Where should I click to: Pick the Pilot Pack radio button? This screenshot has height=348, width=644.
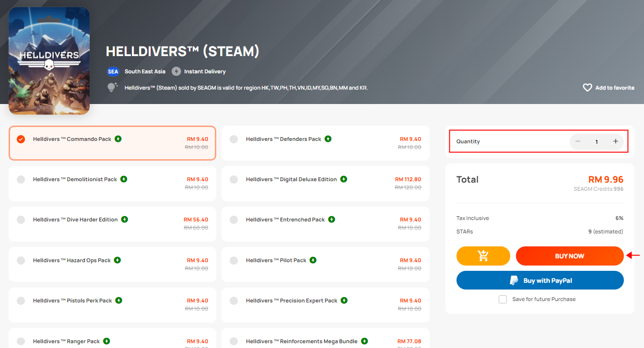click(234, 260)
